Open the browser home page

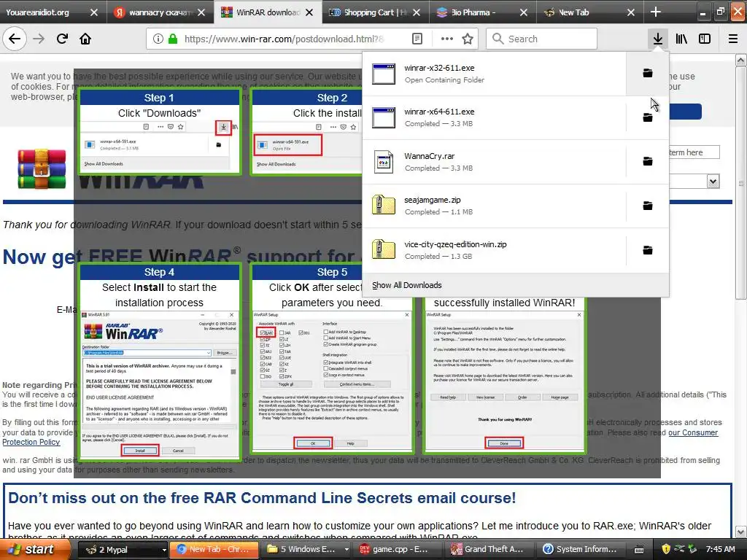(x=85, y=39)
